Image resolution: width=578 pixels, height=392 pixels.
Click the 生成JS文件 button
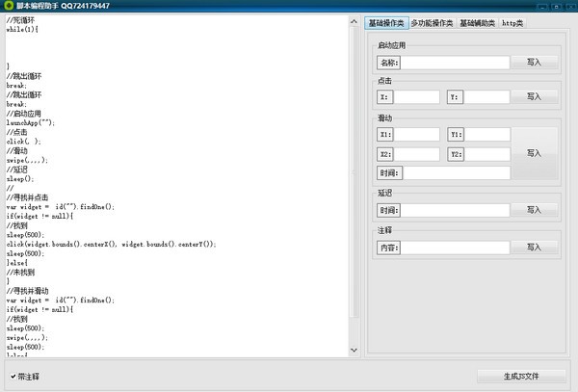pyautogui.click(x=521, y=377)
